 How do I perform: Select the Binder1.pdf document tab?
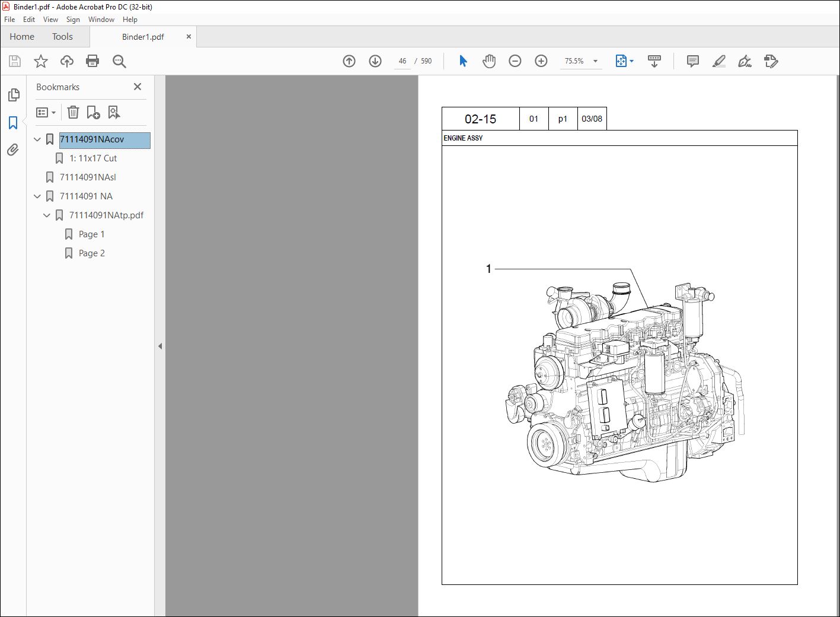click(x=143, y=37)
